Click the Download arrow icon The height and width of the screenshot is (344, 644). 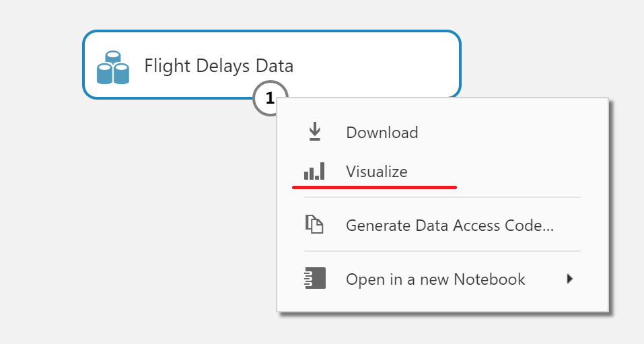tap(314, 132)
